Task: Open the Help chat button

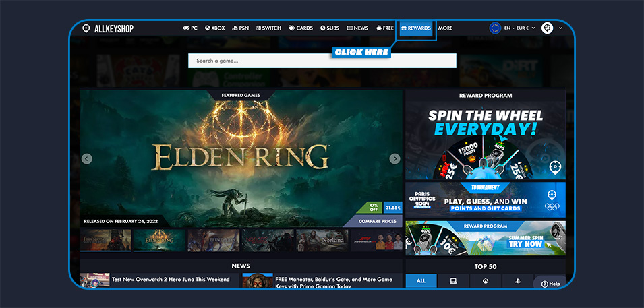Action: 549,284
